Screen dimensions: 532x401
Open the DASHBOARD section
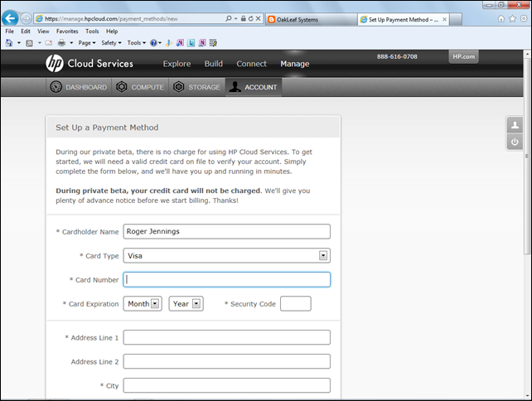point(79,87)
